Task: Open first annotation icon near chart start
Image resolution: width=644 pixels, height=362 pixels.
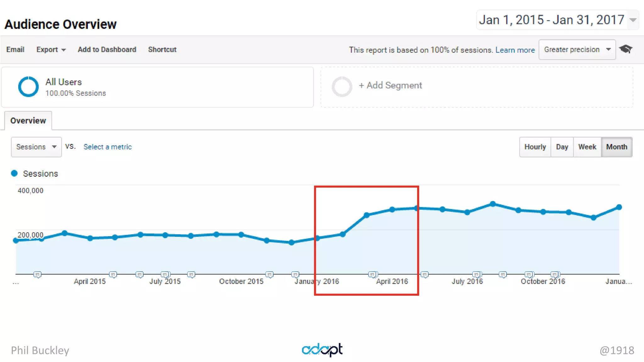Action: point(37,275)
